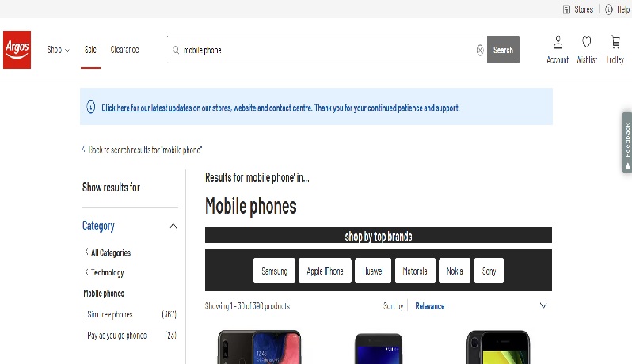
Task: Click the Search button
Action: pos(503,50)
